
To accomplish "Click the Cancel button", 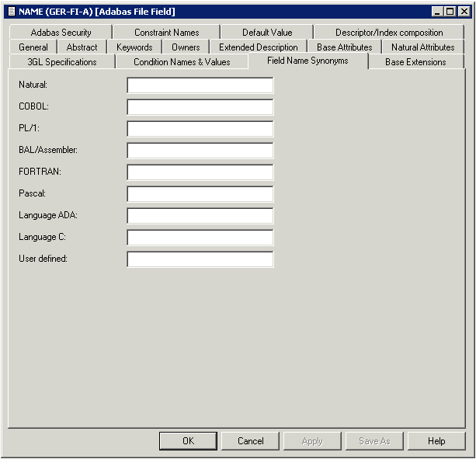I will point(250,441).
